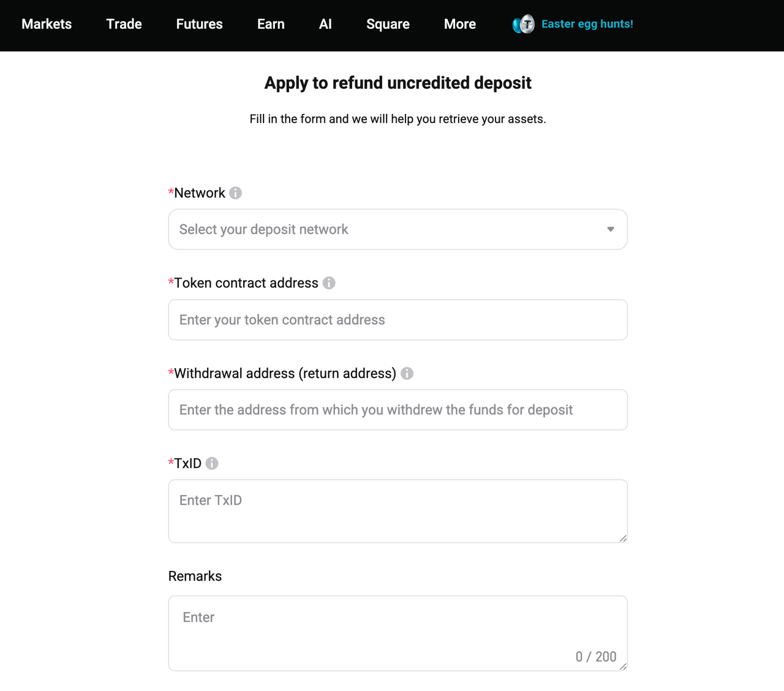Click the 0/200 character counter

(596, 656)
